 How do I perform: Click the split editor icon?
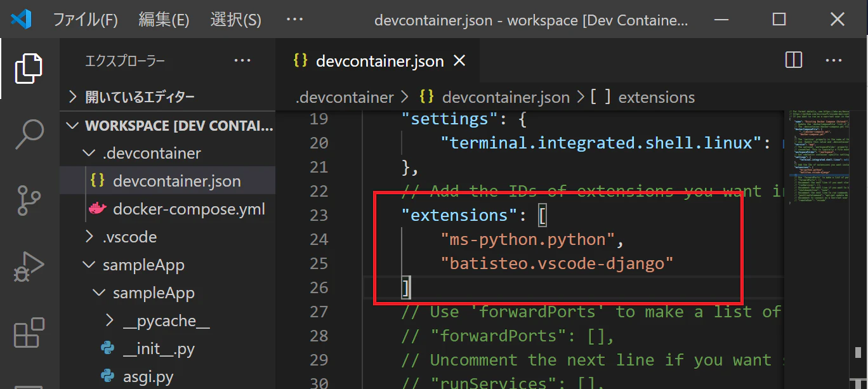tap(794, 61)
